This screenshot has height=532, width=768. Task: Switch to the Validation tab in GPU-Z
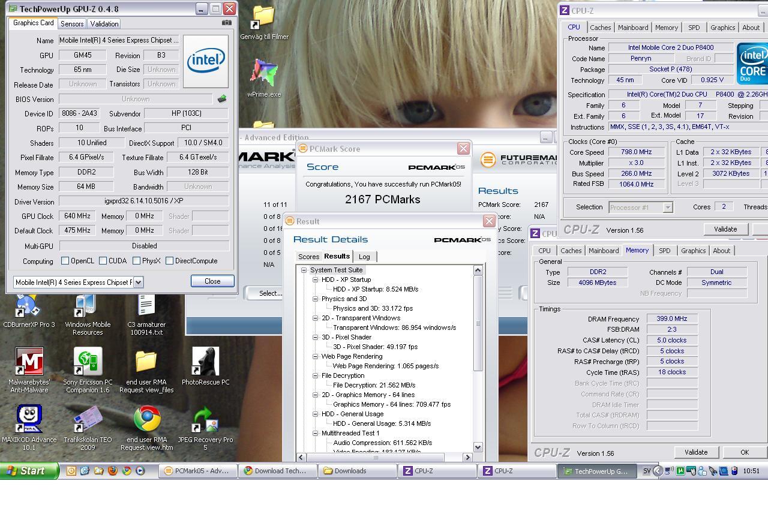(104, 23)
